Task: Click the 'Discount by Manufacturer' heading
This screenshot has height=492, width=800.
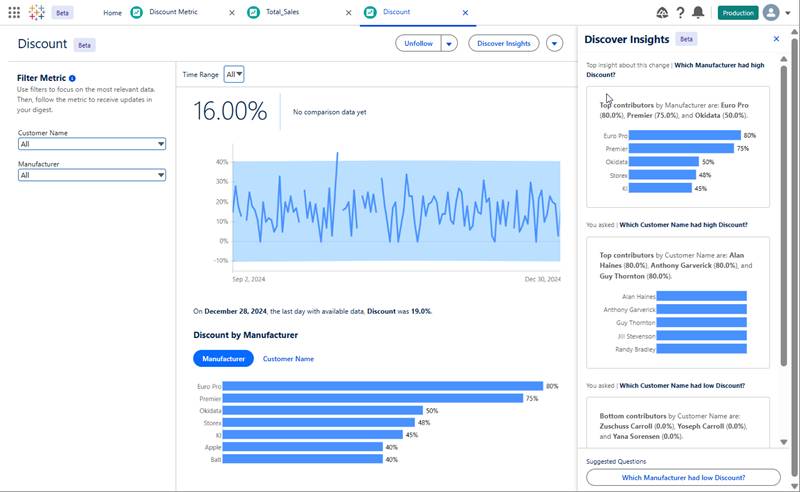Action: [245, 335]
